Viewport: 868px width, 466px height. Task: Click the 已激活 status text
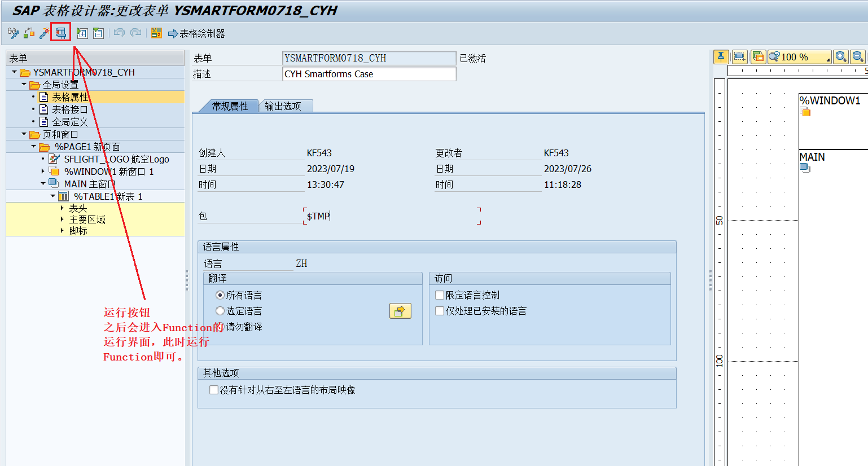coord(473,58)
